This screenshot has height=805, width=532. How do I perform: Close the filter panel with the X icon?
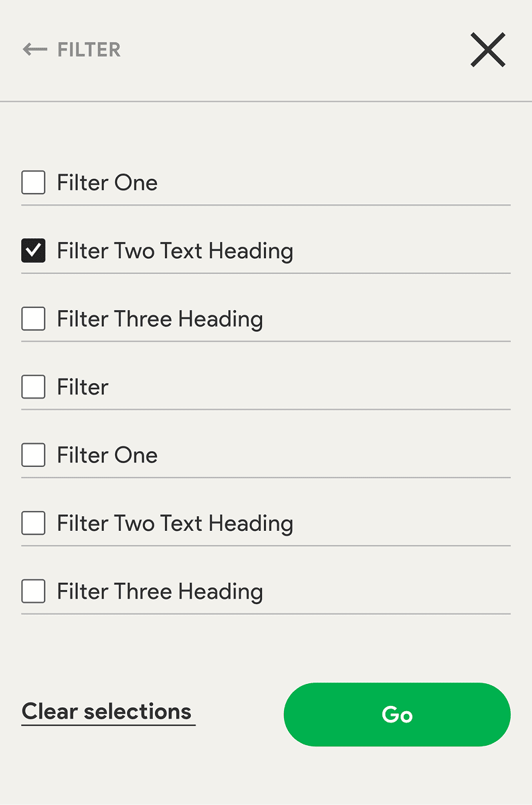click(x=488, y=50)
